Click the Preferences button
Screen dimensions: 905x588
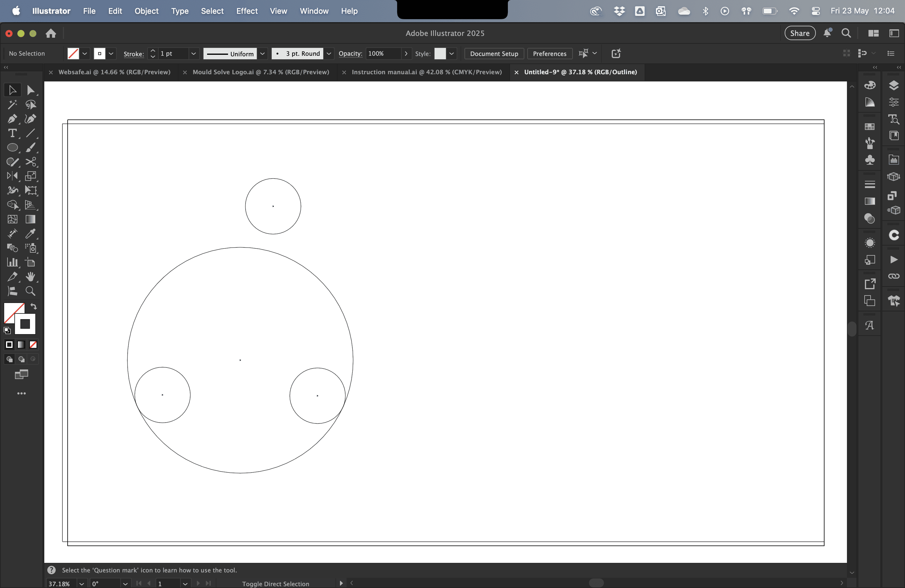pos(549,54)
